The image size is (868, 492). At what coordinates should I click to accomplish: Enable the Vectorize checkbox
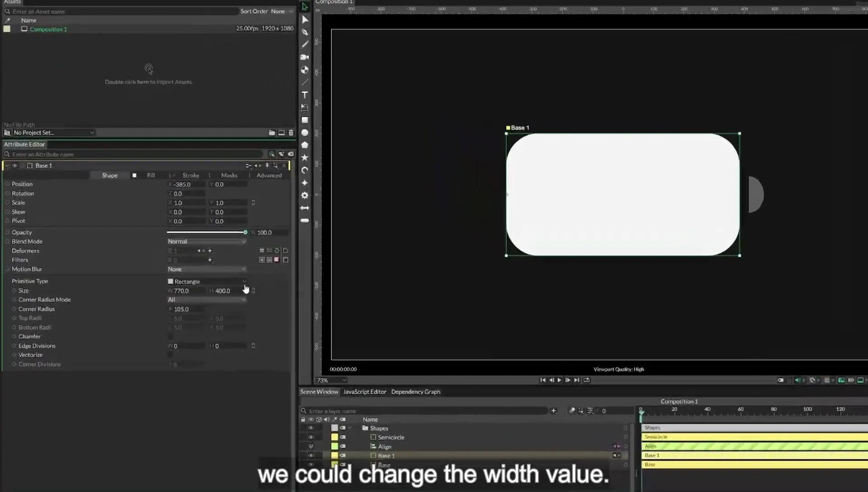point(170,355)
